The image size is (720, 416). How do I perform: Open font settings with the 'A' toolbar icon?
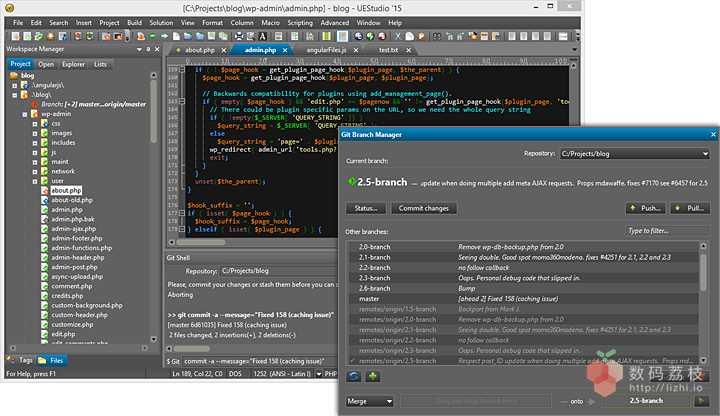tap(262, 36)
